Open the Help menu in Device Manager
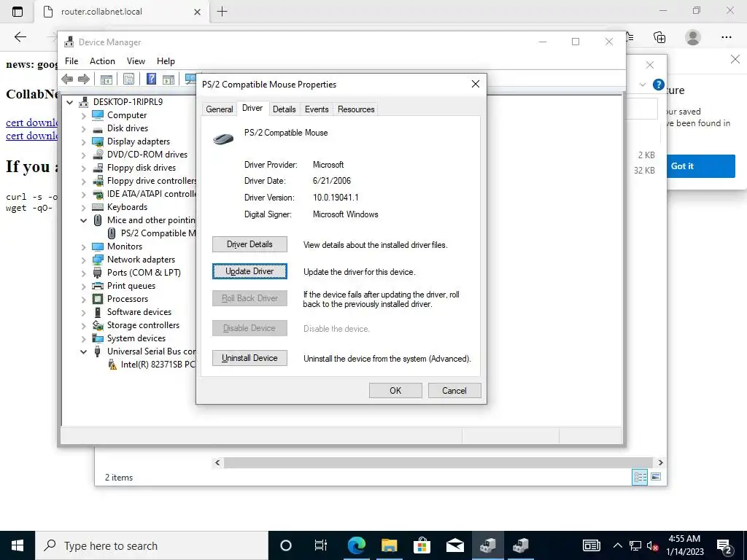This screenshot has height=560, width=747. click(x=166, y=61)
